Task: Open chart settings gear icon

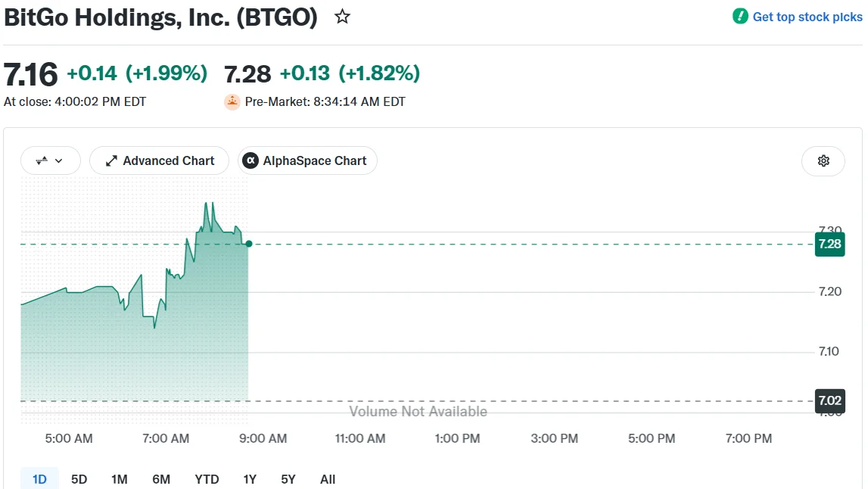Action: tap(823, 160)
